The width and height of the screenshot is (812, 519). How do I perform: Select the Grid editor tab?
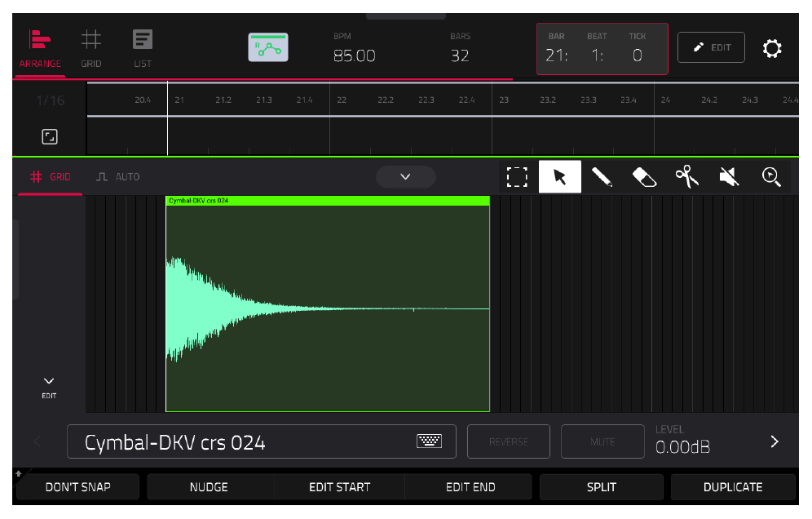coord(51,177)
